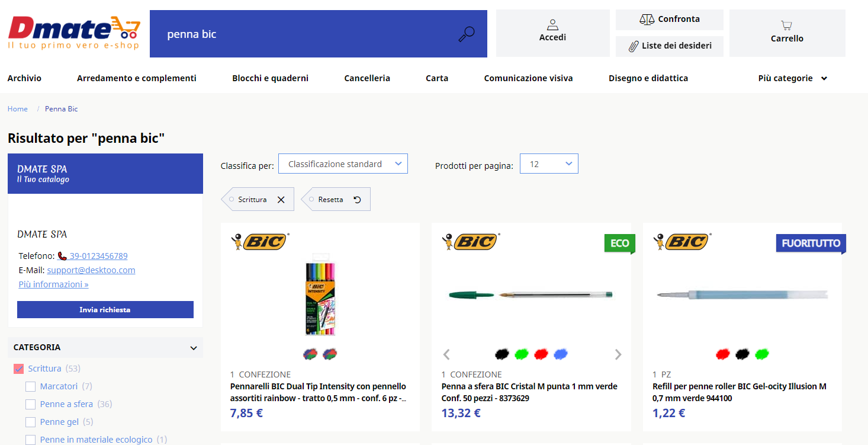Select the blue color swatch on BIC Cristal
This screenshot has height=445, width=868.
point(560,354)
